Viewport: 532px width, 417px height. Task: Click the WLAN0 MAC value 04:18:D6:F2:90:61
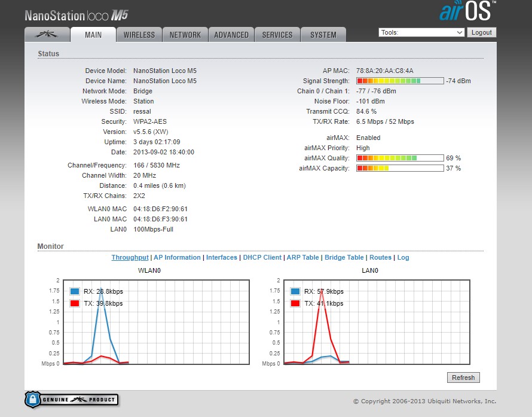point(160,209)
